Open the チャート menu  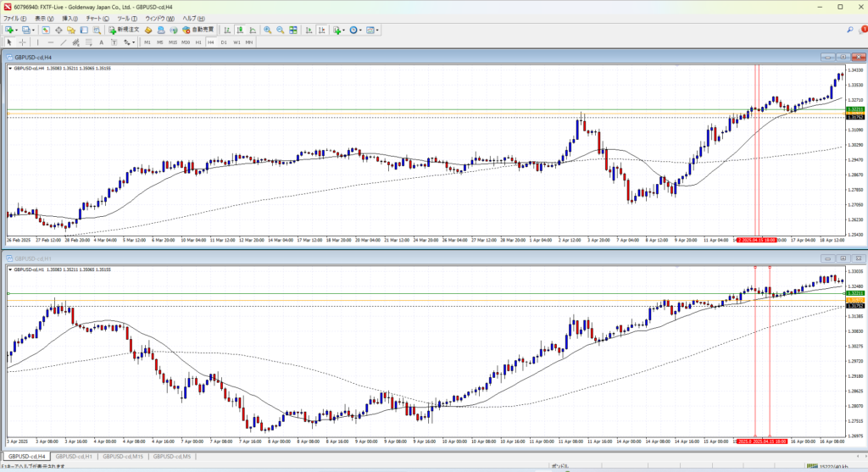[93, 18]
